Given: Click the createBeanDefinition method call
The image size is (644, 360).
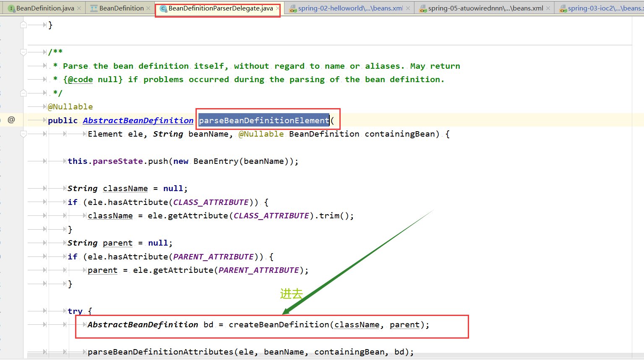Looking at the screenshot, I should [x=279, y=324].
